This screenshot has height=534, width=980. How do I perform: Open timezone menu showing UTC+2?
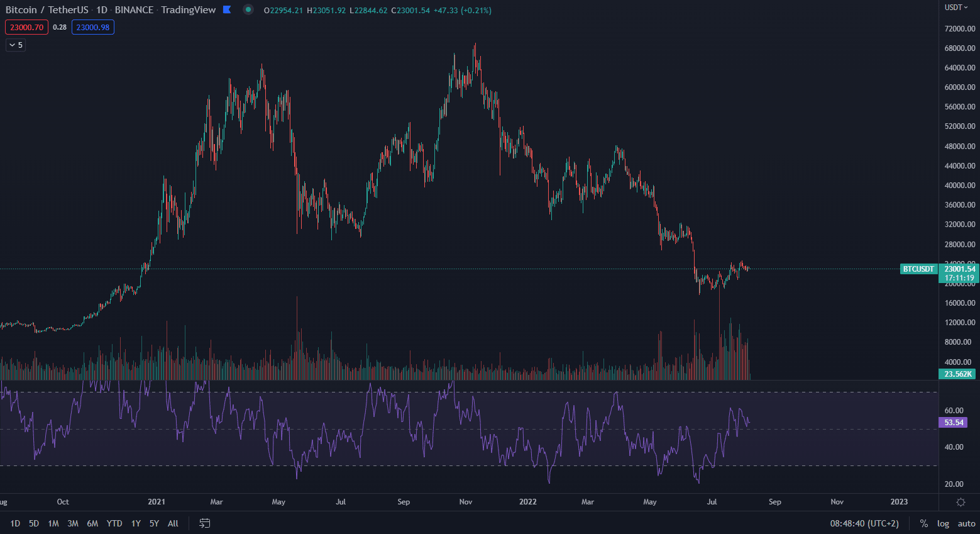point(864,523)
